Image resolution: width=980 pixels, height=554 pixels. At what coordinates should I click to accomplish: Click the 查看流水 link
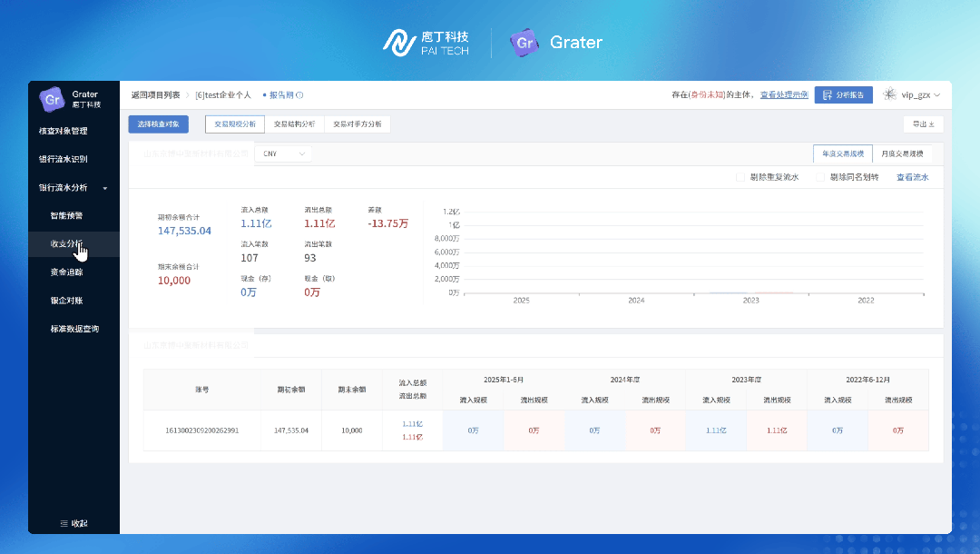[912, 177]
